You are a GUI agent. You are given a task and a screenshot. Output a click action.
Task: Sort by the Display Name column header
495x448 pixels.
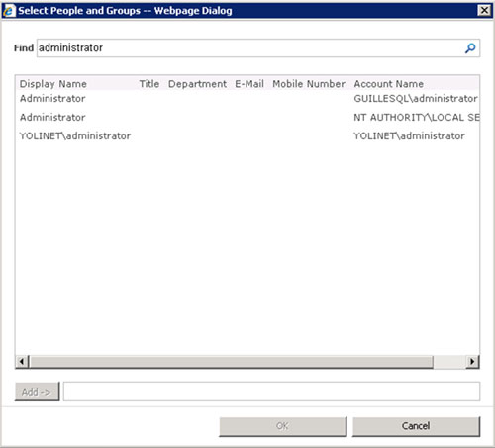point(53,84)
